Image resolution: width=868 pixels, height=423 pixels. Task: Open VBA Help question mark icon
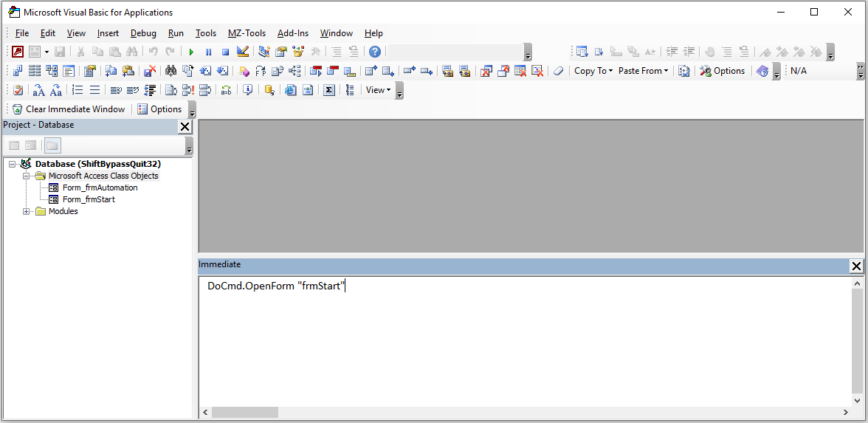point(375,52)
